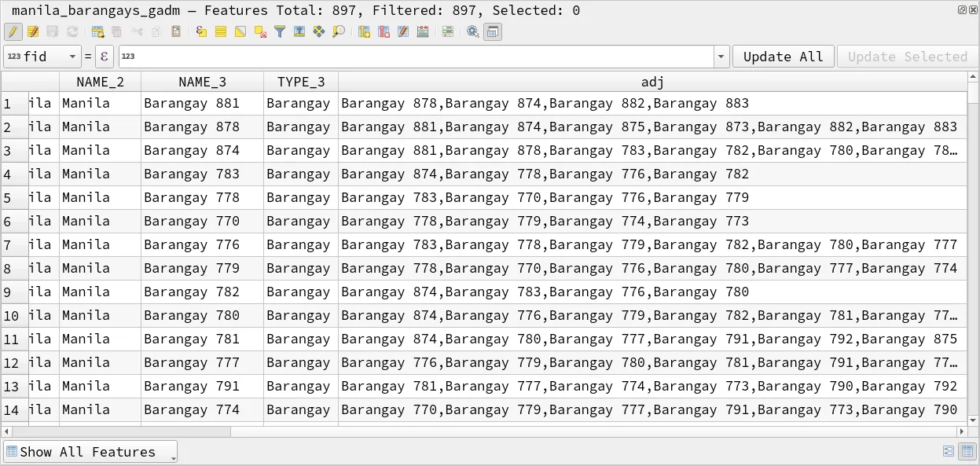Toggle editing mode with the pencil icon
This screenshot has width=980, height=466.
click(13, 32)
